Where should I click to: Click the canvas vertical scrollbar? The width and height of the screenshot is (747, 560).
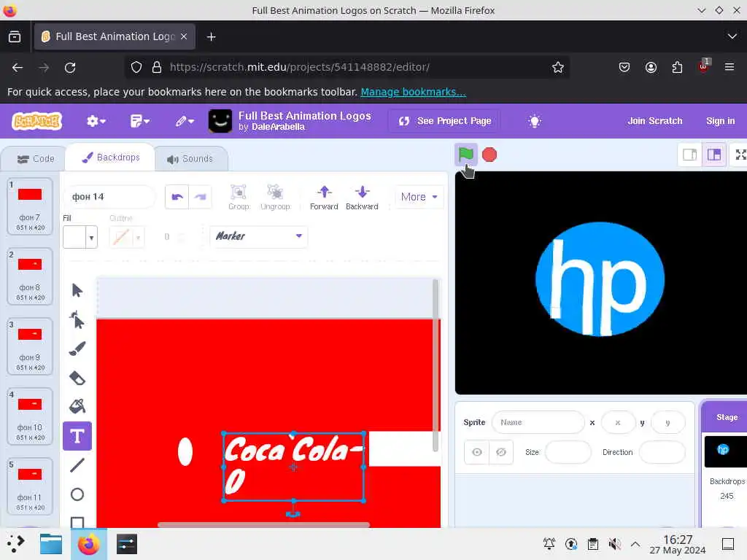tap(436, 365)
